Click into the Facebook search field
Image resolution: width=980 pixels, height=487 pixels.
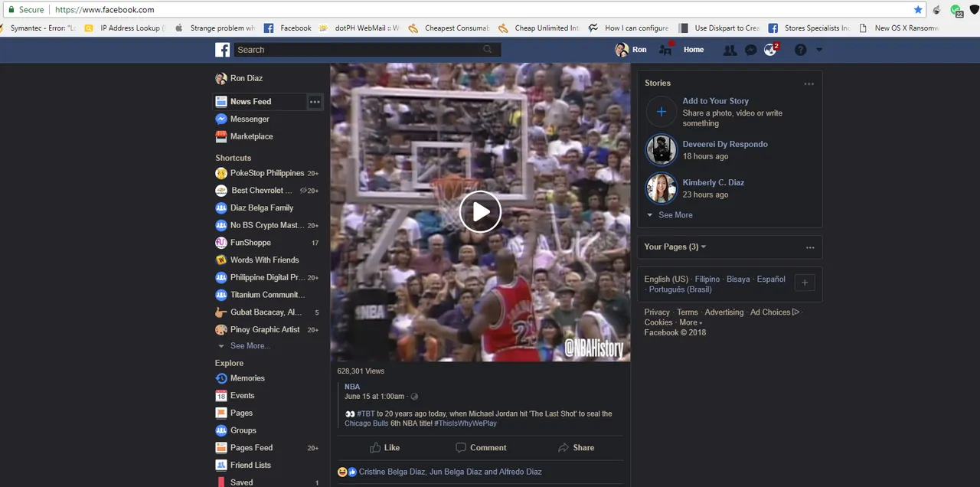pos(360,50)
